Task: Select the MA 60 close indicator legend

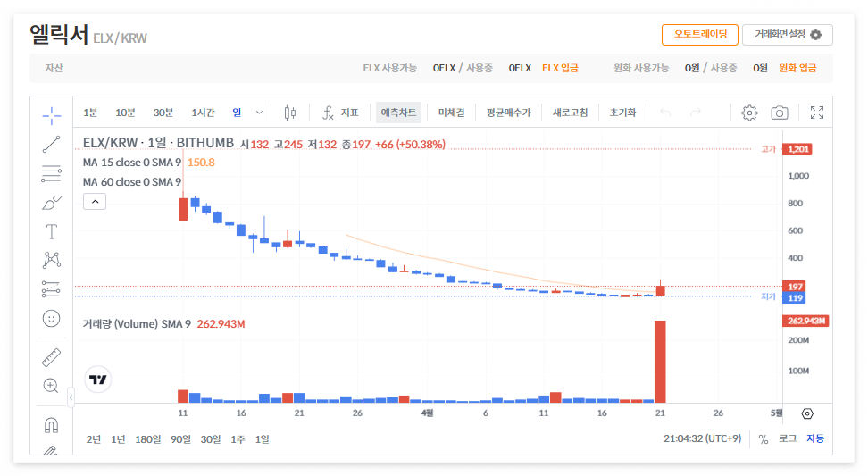Action: 132,182
